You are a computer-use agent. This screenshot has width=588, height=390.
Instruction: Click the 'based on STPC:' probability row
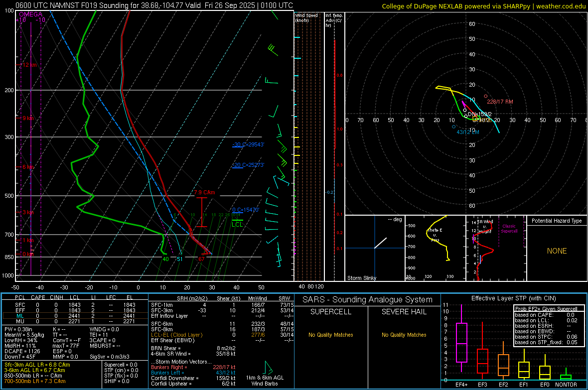(546, 337)
